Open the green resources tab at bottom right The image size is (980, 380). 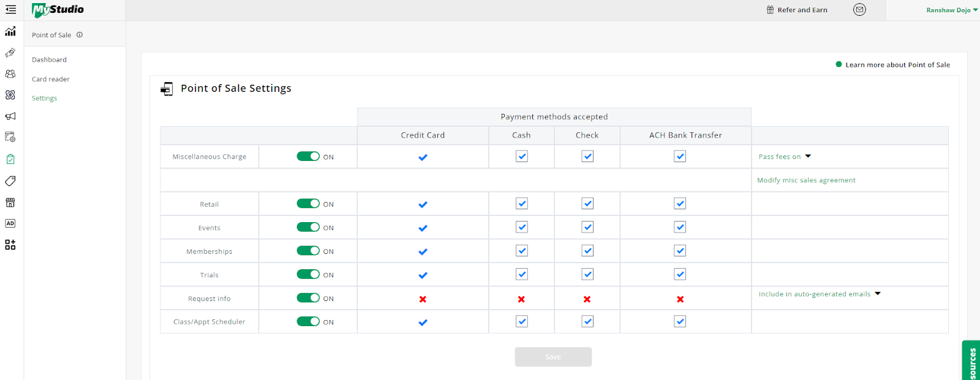971,360
